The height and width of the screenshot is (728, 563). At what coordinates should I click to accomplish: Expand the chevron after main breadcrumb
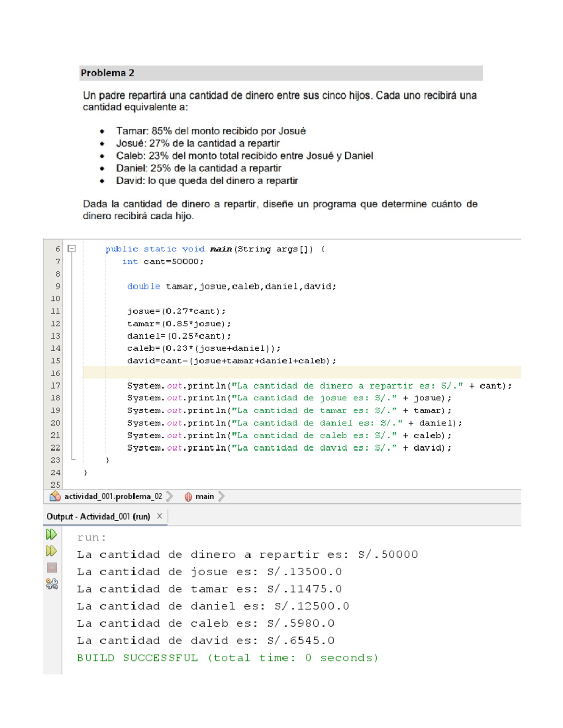tap(221, 496)
